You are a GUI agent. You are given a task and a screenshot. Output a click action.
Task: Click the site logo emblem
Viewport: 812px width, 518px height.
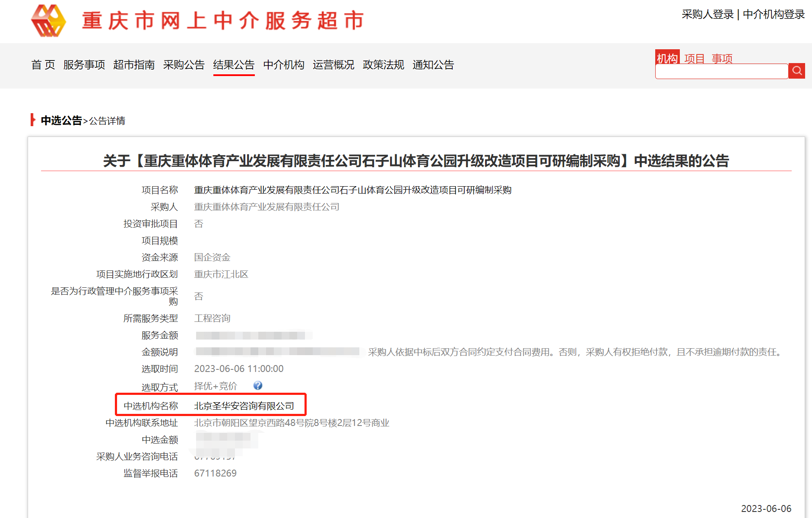click(48, 21)
